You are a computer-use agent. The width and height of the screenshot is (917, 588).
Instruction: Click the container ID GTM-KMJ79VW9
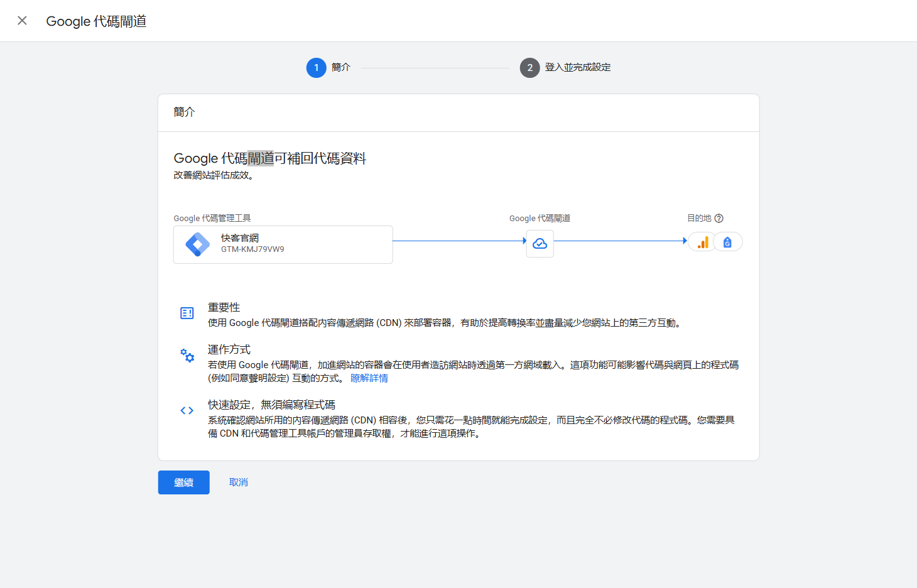[252, 249]
